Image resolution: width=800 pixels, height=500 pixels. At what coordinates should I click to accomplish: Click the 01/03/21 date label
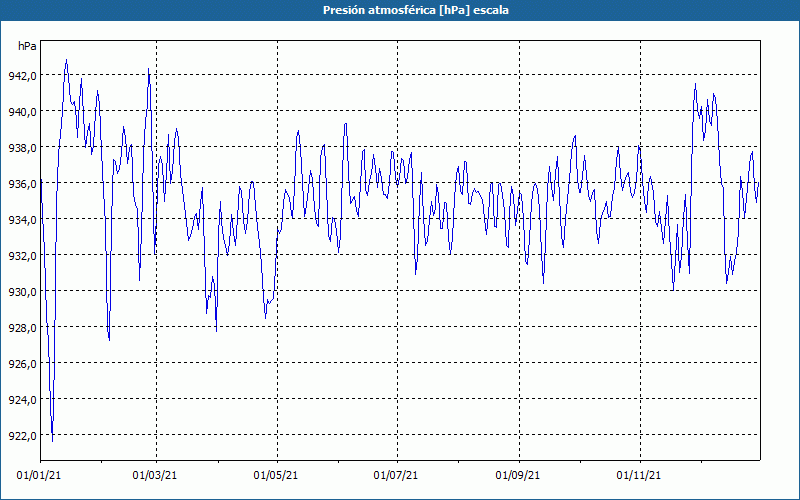coord(155,476)
